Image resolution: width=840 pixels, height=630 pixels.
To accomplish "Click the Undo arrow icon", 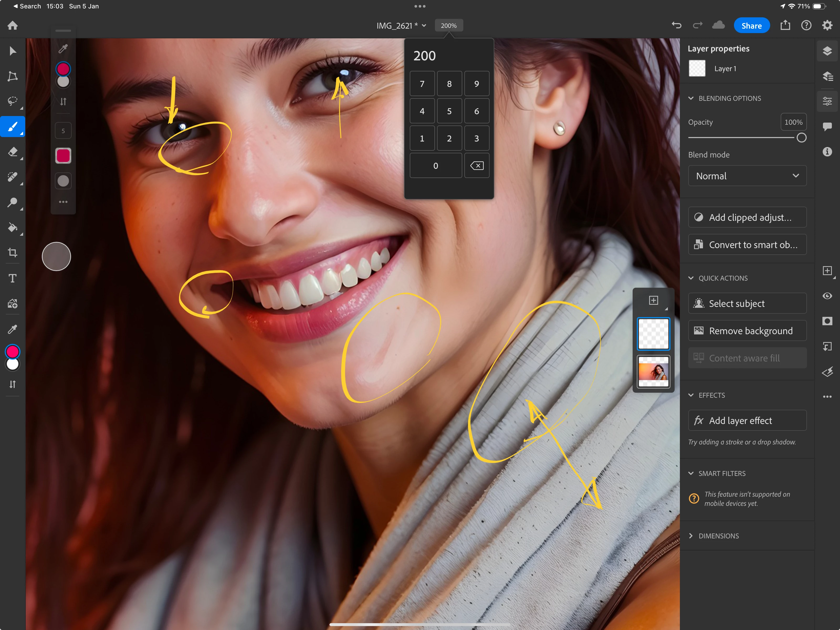I will [676, 25].
